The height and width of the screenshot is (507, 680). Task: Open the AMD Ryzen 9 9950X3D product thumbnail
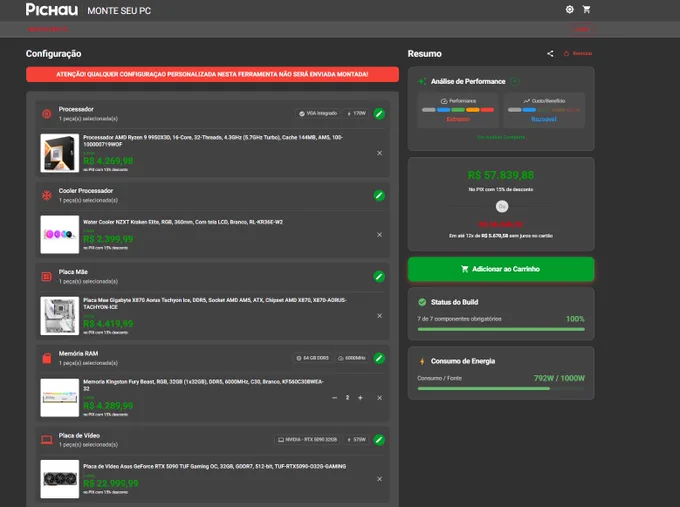click(x=60, y=153)
